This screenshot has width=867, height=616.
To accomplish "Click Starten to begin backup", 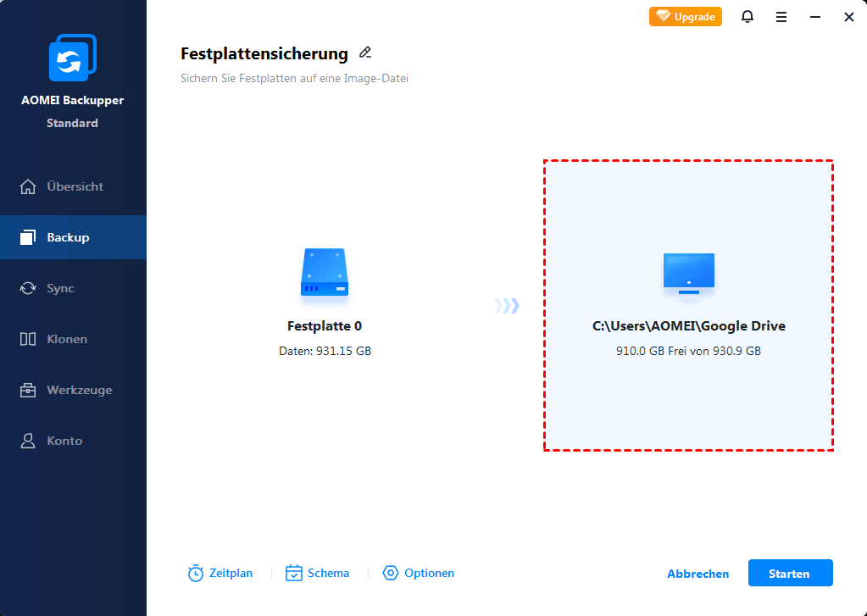I will pos(790,573).
